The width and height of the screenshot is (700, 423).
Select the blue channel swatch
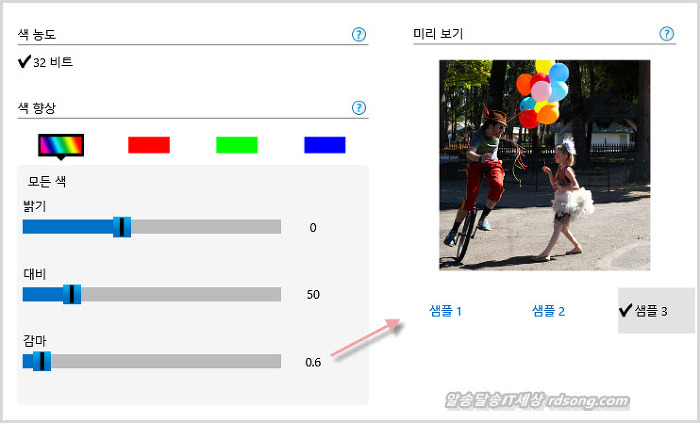pyautogui.click(x=325, y=145)
